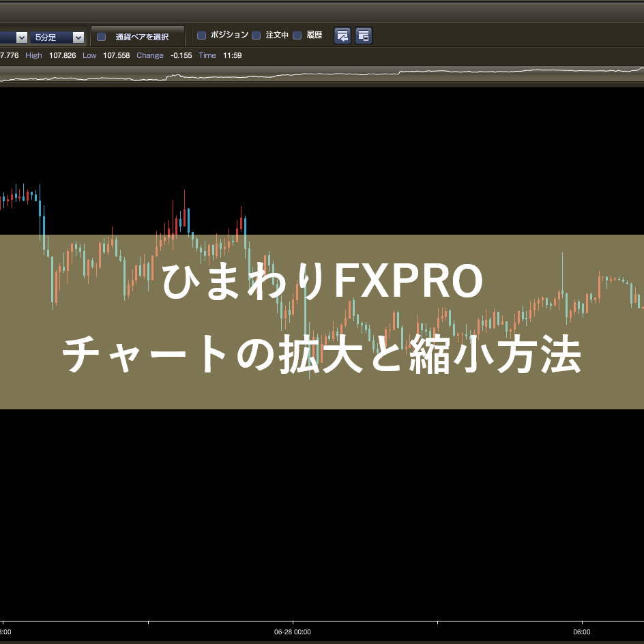The width and height of the screenshot is (644, 644).
Task: Enable the ポジション checkbox
Action: coord(202,35)
